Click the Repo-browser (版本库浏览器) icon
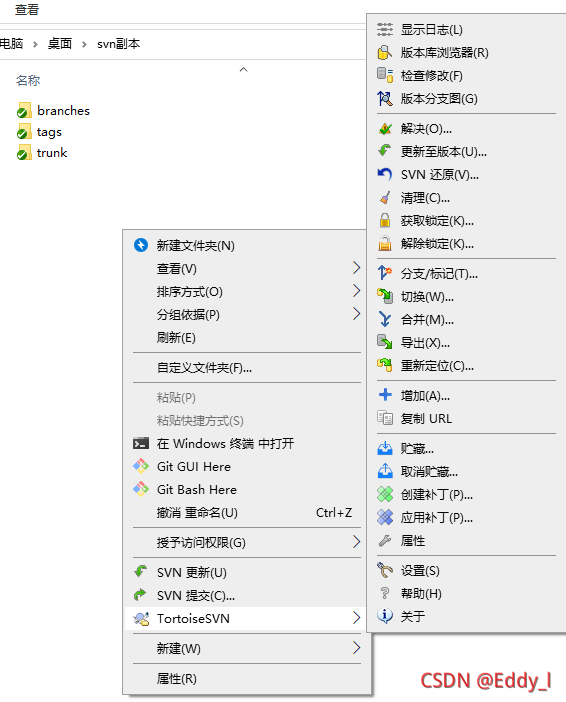Viewport: 566px width, 702px height. [x=385, y=53]
